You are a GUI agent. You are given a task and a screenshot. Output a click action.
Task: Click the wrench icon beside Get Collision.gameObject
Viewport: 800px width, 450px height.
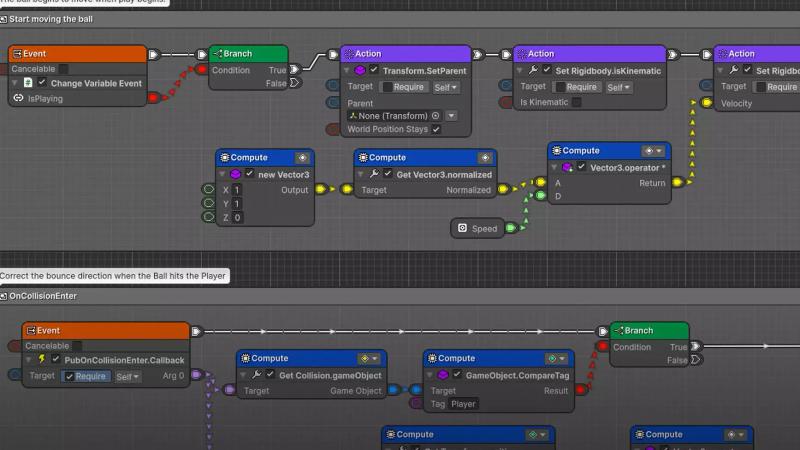pos(257,375)
